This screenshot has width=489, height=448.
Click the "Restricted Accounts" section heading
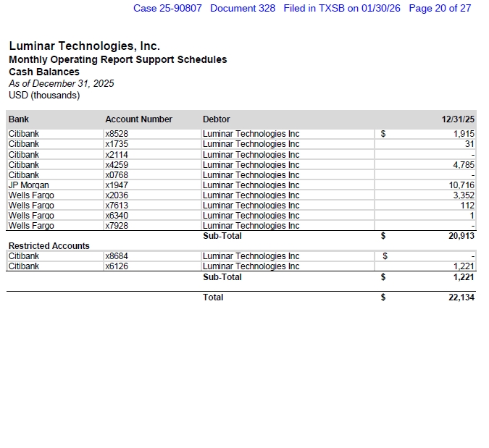(49, 246)
